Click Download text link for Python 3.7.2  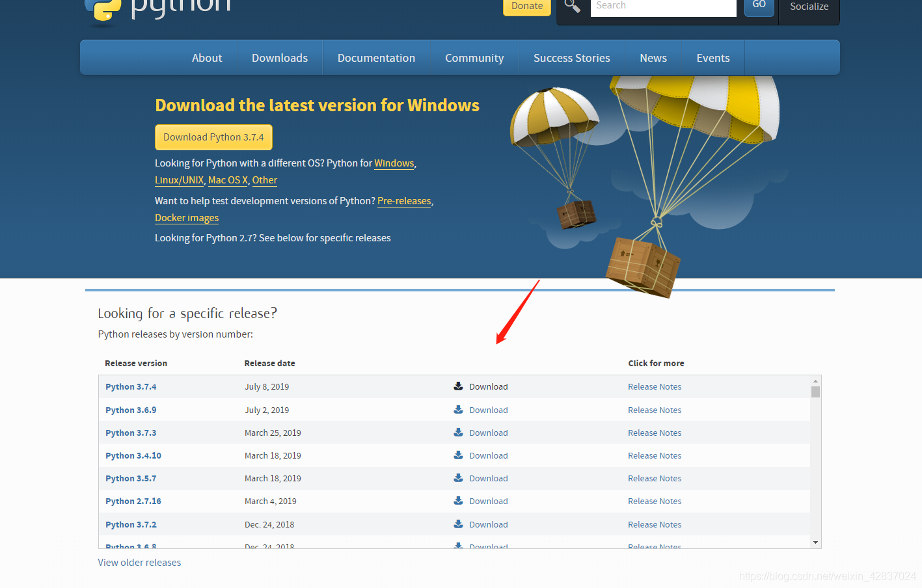click(x=489, y=524)
